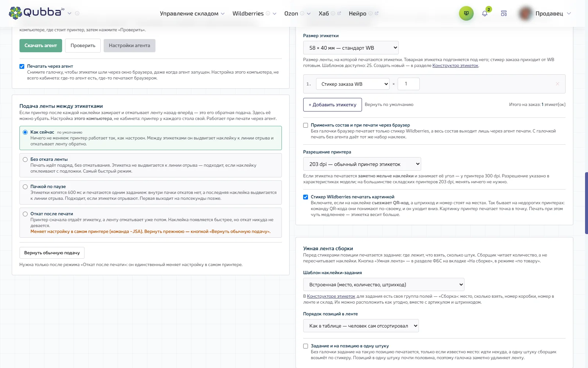This screenshot has height=368, width=588.
Task: Choose the Откат после печати option
Action: 25,214
